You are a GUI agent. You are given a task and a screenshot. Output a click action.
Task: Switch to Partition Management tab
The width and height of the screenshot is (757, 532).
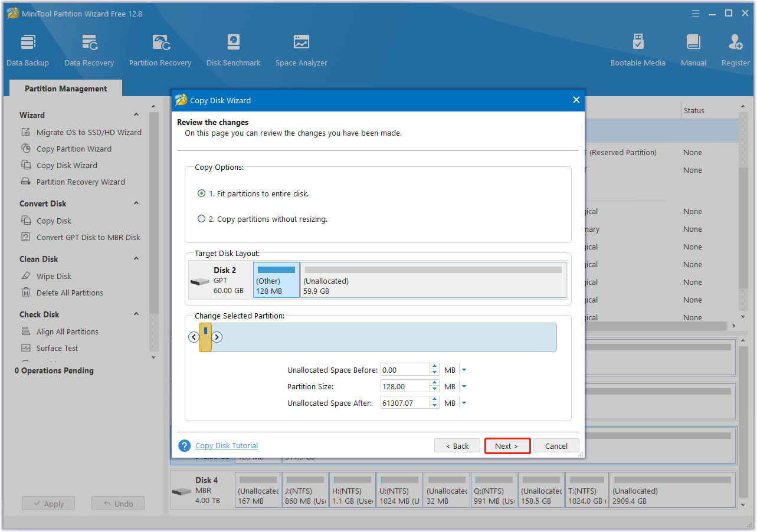[65, 88]
